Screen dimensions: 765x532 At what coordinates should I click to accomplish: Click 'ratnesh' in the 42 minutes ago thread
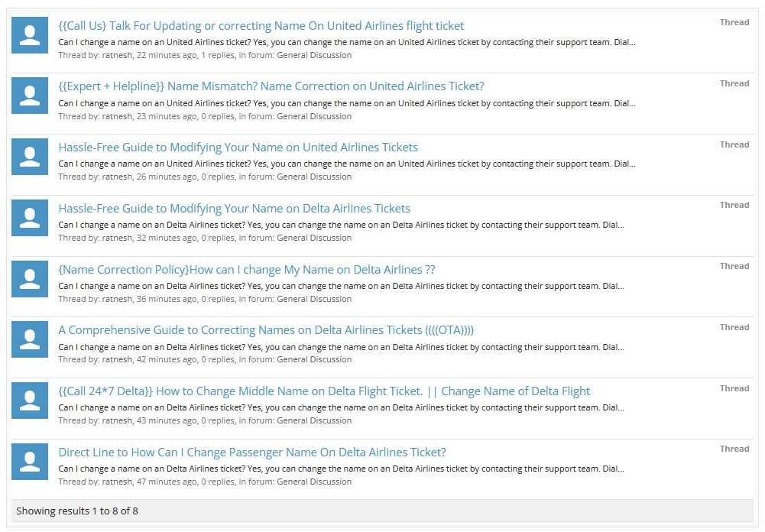(117, 359)
